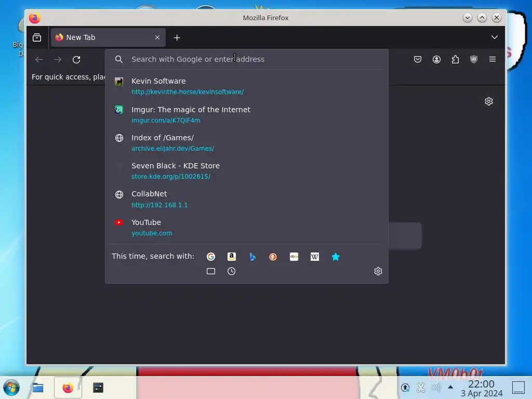Show desktop with the taskbar button
The width and height of the screenshot is (532, 399).
coord(518,388)
